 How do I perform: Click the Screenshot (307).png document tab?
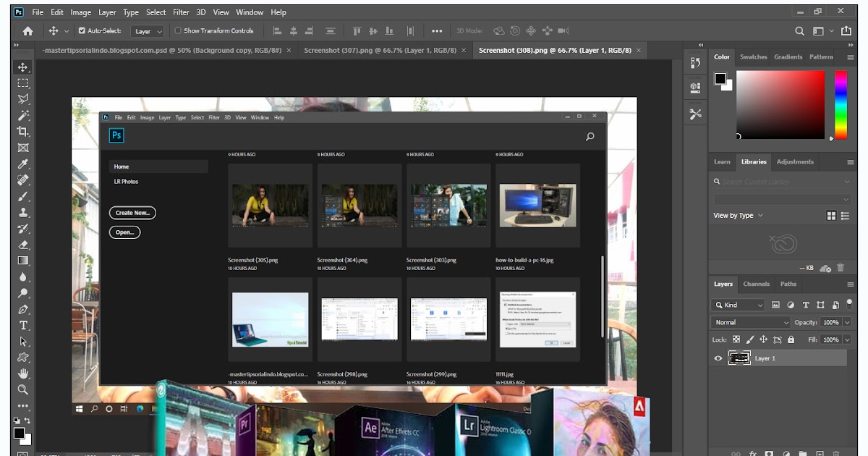(380, 51)
